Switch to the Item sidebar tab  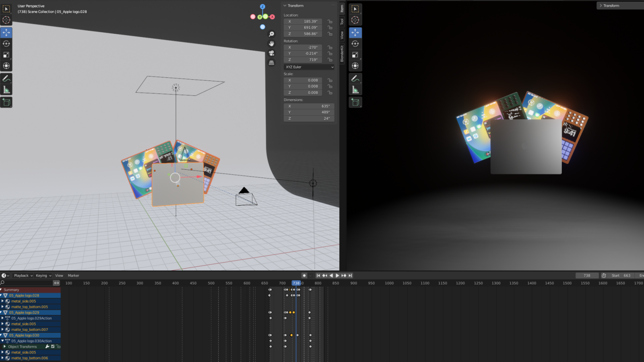click(x=342, y=8)
